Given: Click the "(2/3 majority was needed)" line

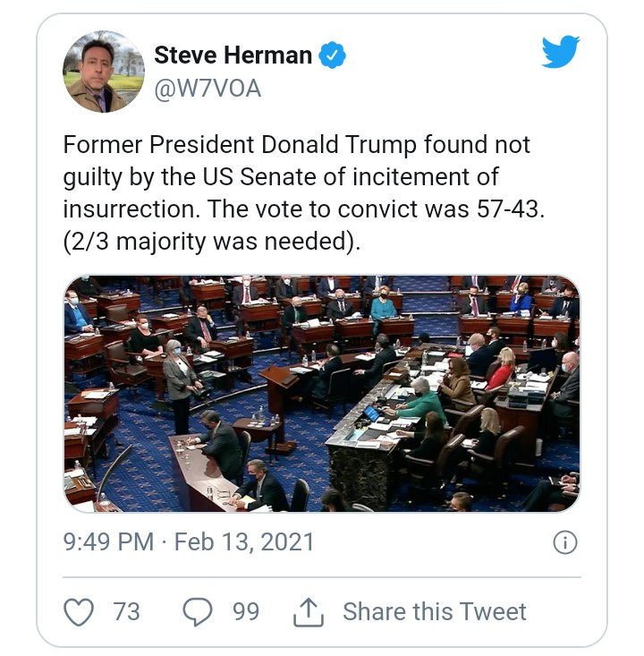Looking at the screenshot, I should coord(212,242).
